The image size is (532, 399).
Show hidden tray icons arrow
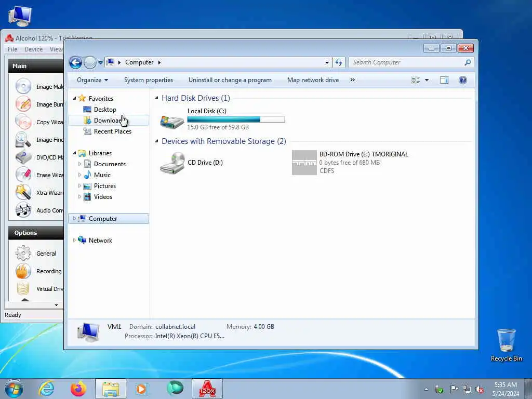426,389
